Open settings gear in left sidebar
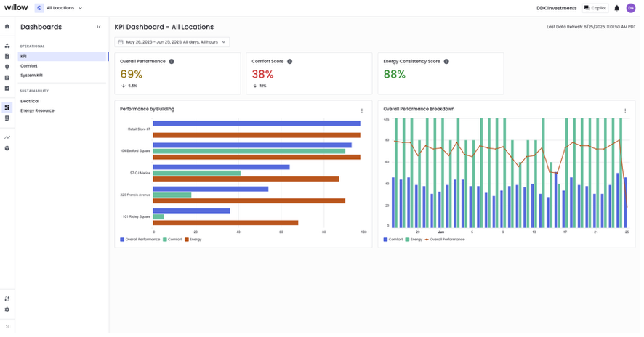Screen dimensions: 644x337 pyautogui.click(x=7, y=309)
